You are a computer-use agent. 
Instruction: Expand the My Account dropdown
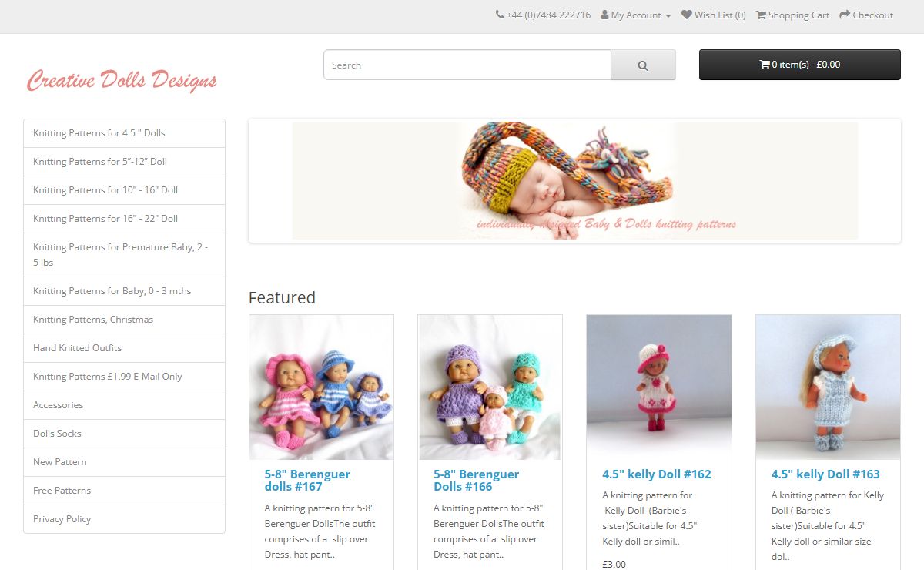[636, 15]
